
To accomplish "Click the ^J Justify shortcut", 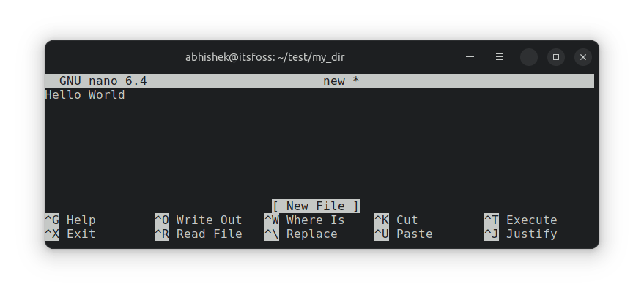I will [520, 234].
